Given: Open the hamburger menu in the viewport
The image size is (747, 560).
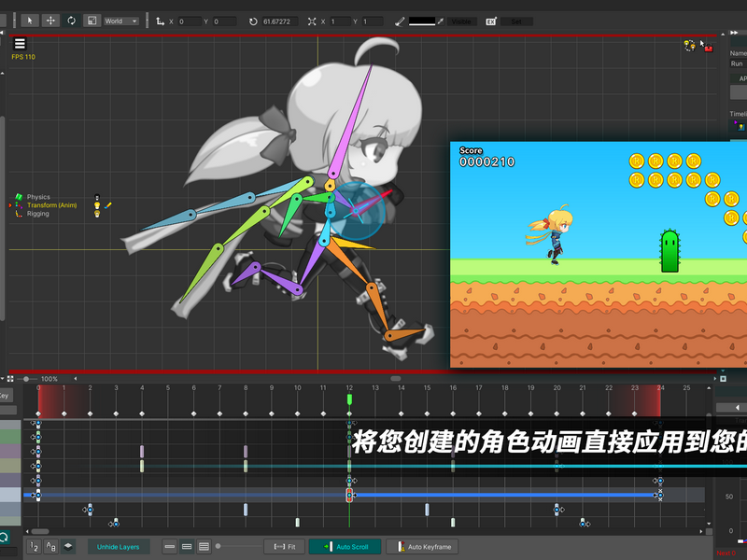Looking at the screenshot, I should coord(20,43).
